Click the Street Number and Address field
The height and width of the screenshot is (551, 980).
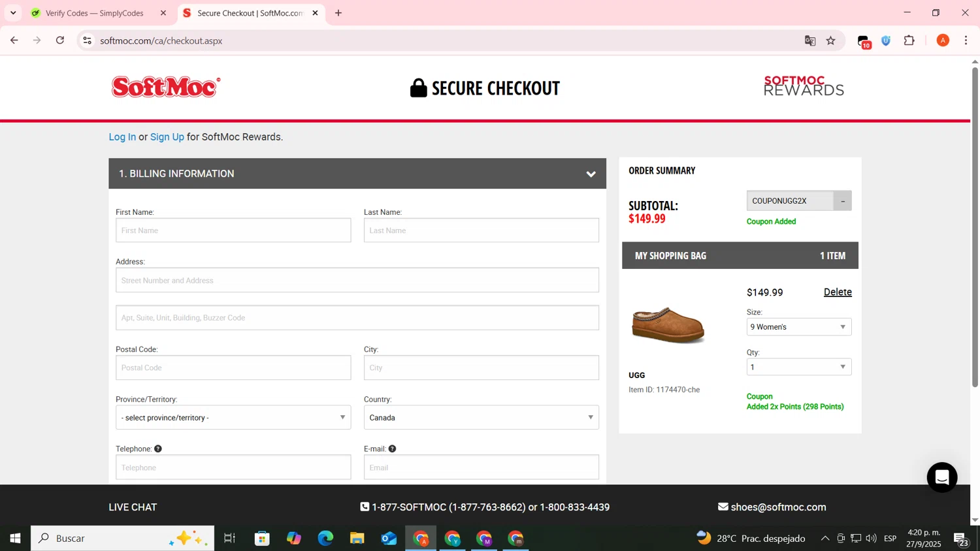(357, 280)
